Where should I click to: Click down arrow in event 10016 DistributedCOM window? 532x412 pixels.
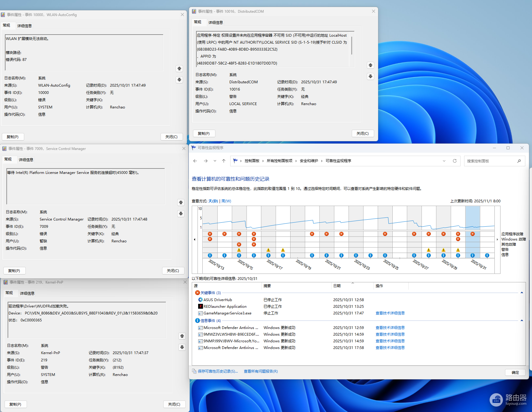click(x=371, y=76)
